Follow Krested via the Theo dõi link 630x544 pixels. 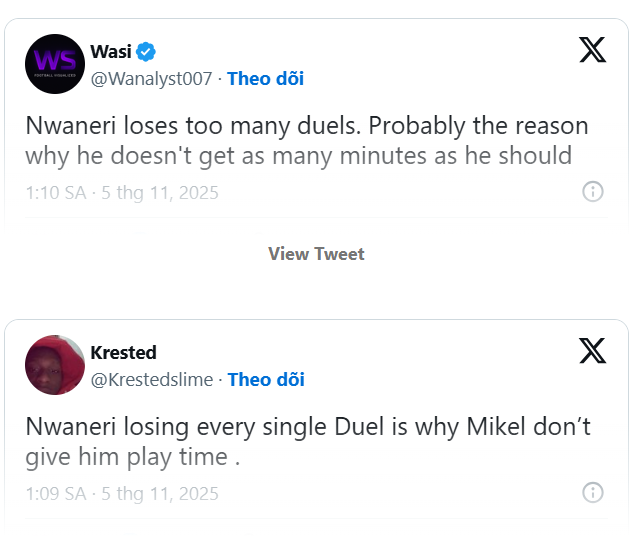pyautogui.click(x=266, y=379)
